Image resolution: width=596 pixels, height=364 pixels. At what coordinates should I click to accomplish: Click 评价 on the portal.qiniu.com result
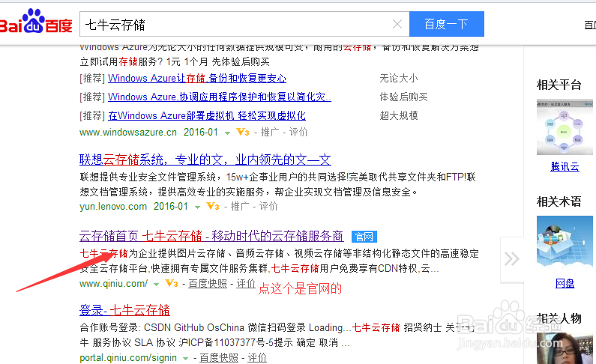point(257,357)
